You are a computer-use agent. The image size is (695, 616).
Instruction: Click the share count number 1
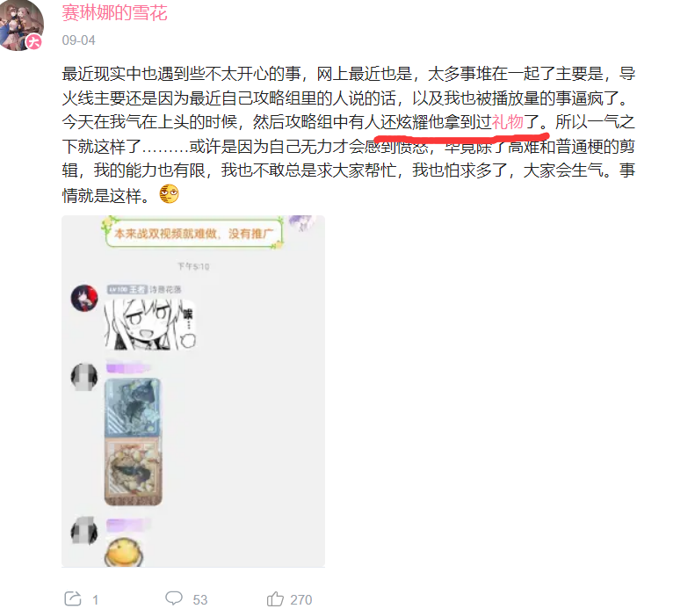pos(95,600)
